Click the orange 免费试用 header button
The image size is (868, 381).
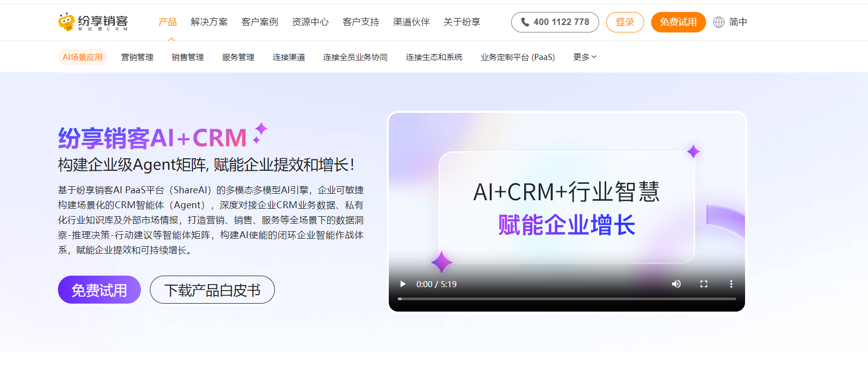678,22
